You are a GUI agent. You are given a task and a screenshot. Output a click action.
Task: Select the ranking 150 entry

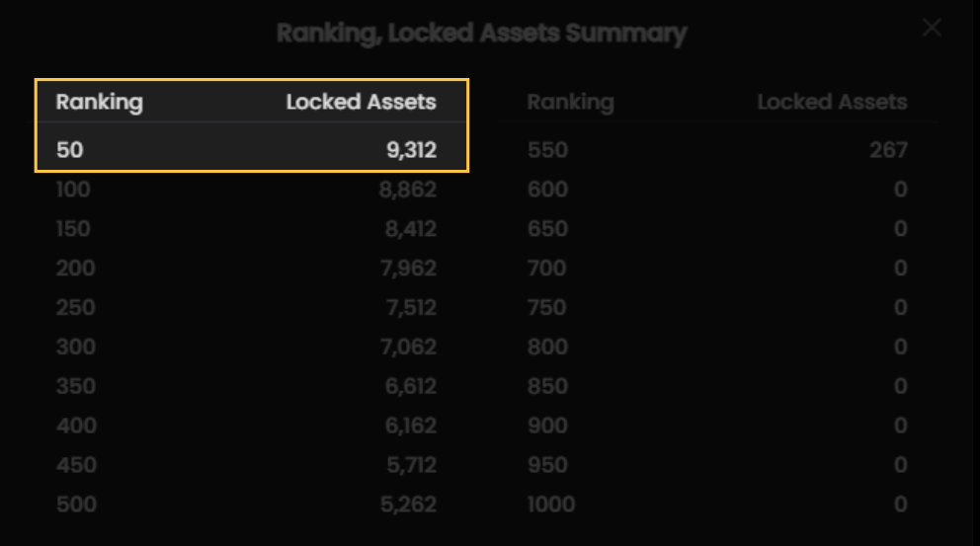click(x=73, y=229)
